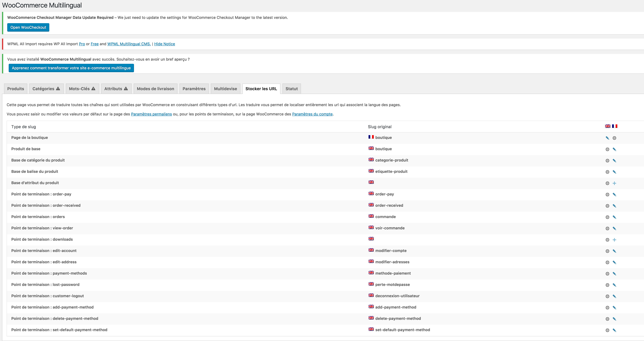
Task: Switch to the Catégories tab
Action: [46, 89]
